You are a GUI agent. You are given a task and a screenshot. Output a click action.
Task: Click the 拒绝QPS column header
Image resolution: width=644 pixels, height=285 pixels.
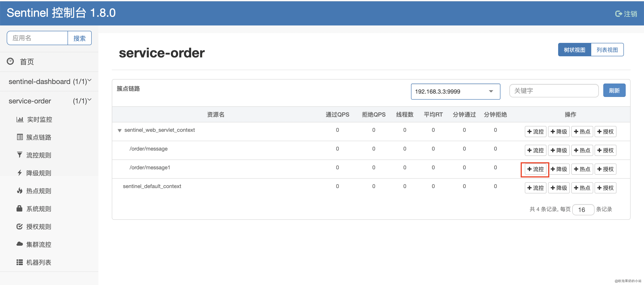(373, 114)
